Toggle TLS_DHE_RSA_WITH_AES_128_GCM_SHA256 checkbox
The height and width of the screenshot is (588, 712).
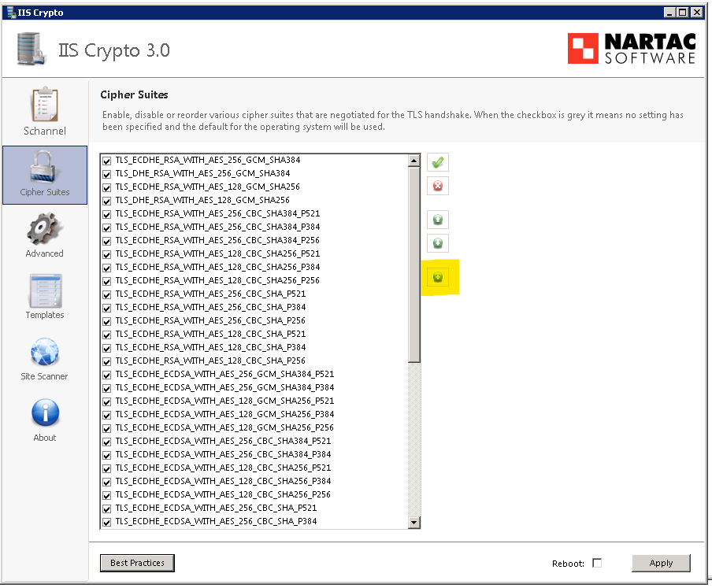(106, 201)
